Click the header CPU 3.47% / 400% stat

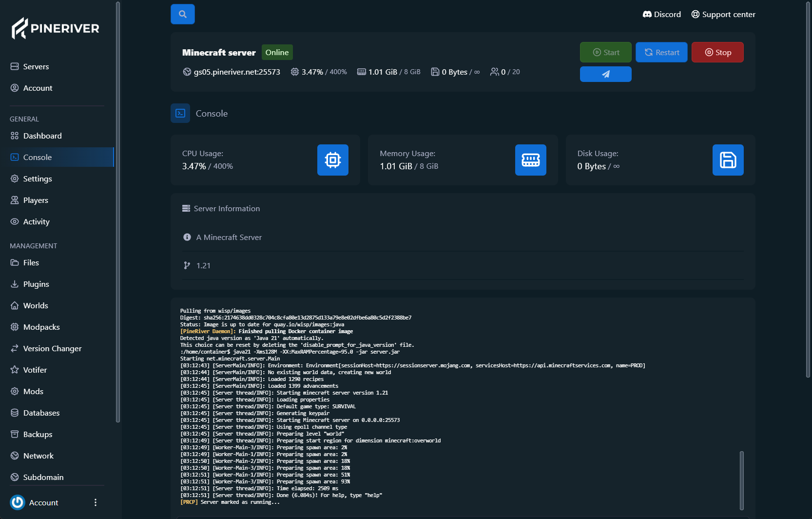point(319,72)
